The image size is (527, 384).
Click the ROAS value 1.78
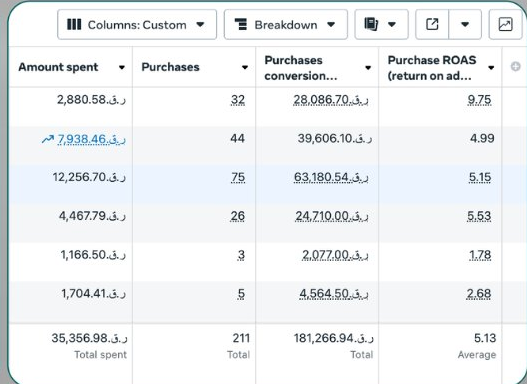point(480,255)
